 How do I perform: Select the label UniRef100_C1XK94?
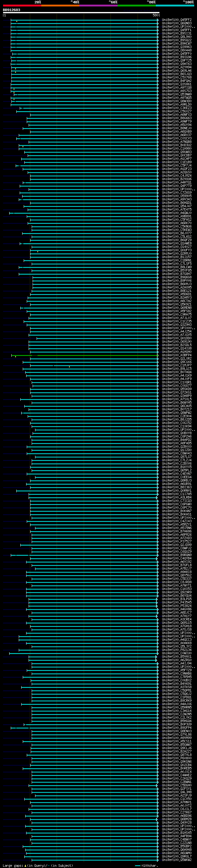pos(177,426)
